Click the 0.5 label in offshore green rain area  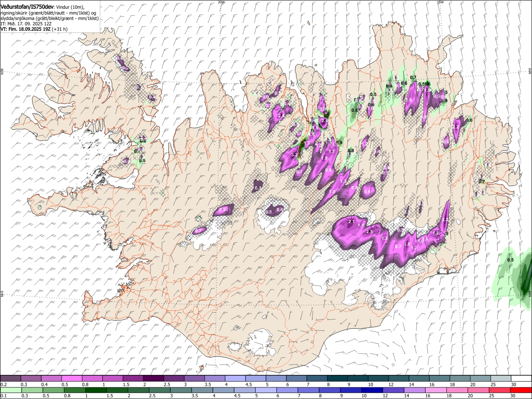(x=510, y=260)
